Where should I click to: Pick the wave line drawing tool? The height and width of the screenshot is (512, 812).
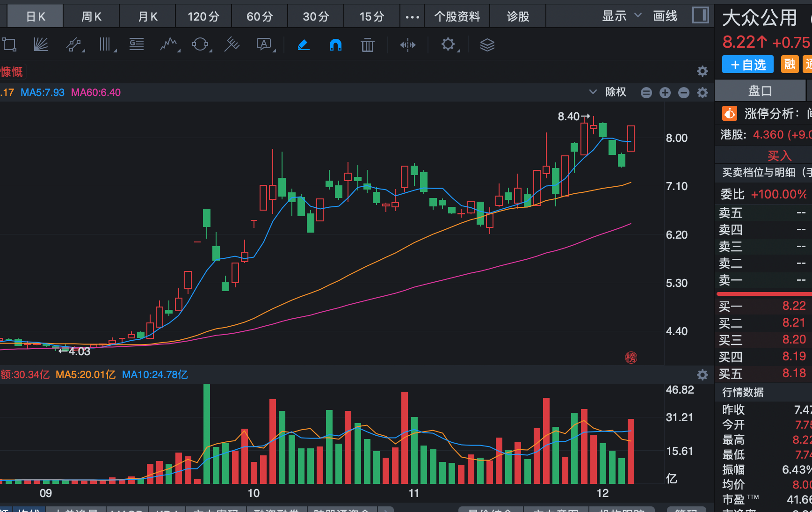click(x=169, y=45)
